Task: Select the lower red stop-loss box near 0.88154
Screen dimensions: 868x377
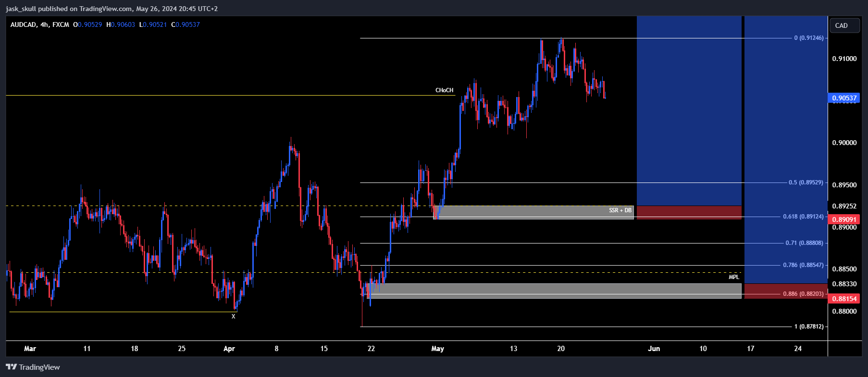Action: click(x=786, y=291)
